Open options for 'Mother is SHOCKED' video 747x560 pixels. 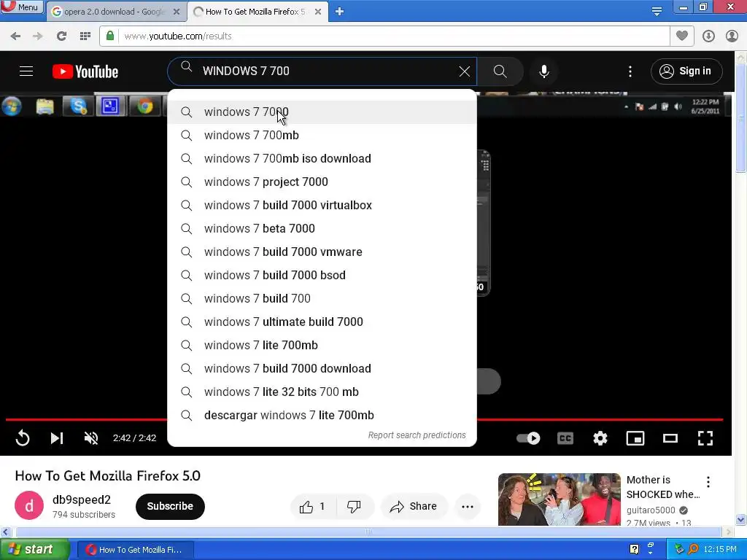[x=708, y=482]
